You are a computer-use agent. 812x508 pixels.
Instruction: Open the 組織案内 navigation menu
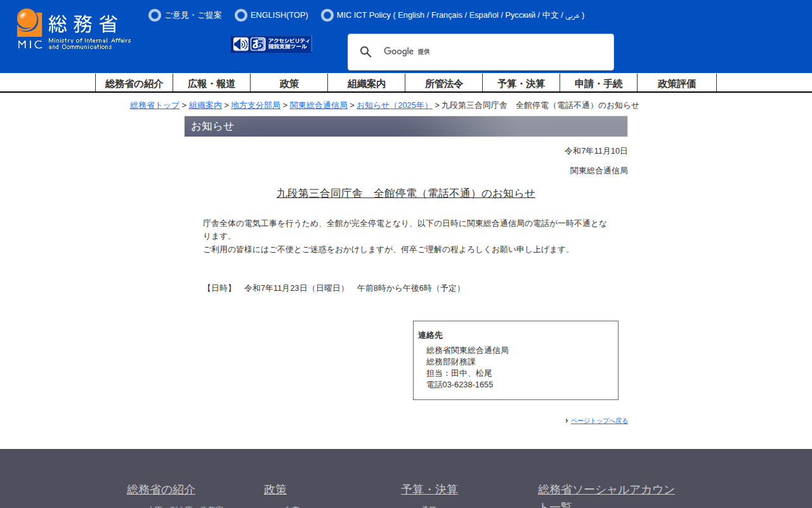(x=366, y=83)
